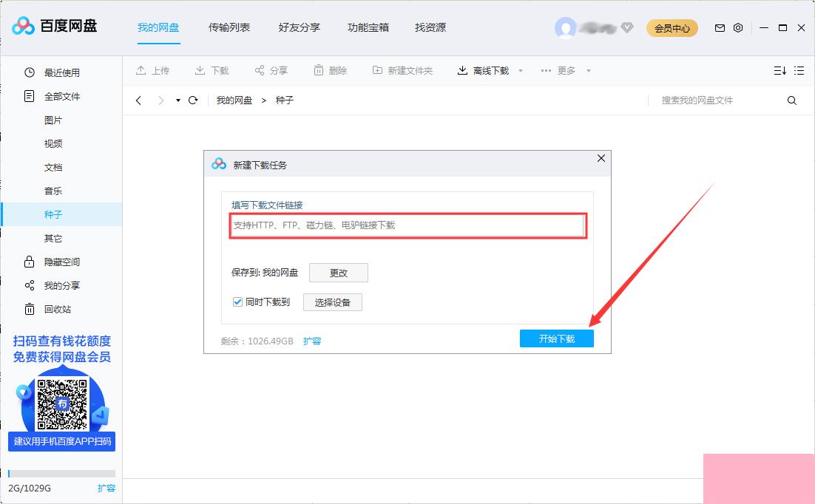Switch to the 功能宝箱 tab

pyautogui.click(x=368, y=27)
